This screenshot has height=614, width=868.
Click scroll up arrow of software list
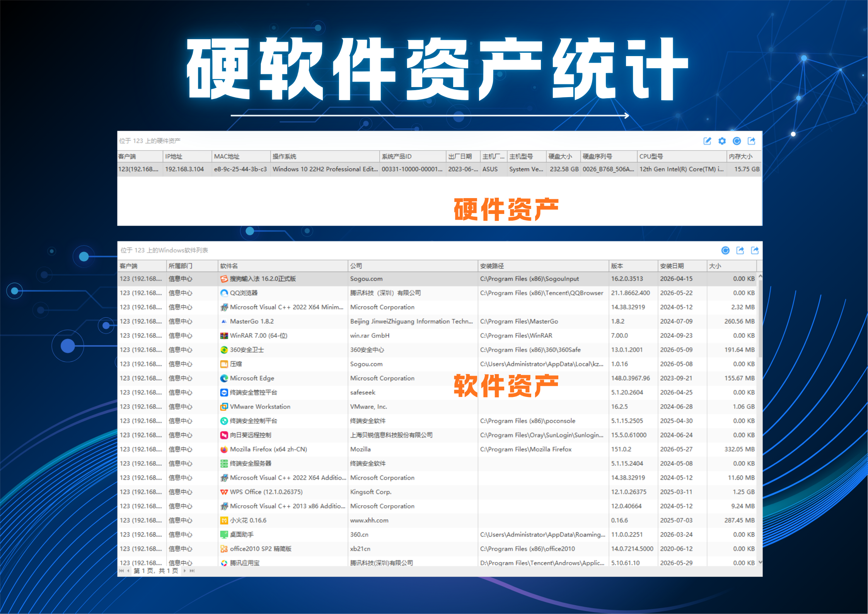(x=760, y=276)
